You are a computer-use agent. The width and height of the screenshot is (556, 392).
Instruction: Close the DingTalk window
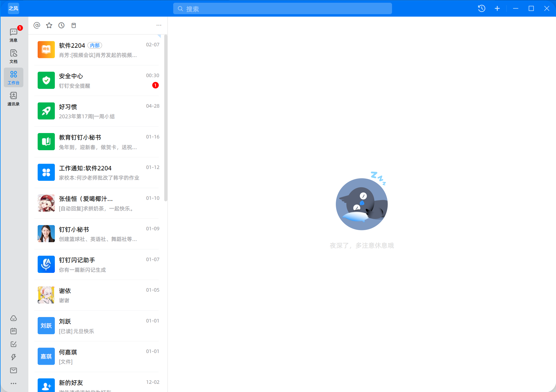point(547,8)
